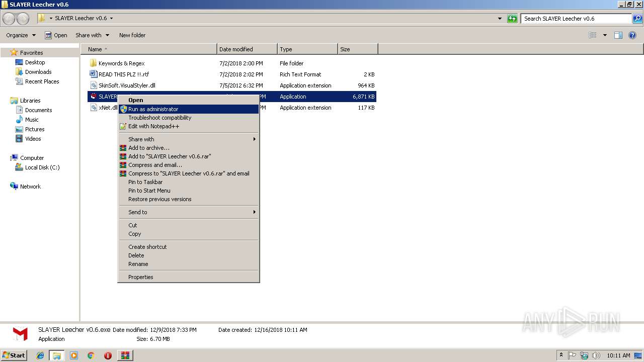Select Copy in the context menu
This screenshot has width=644, height=362.
point(189,234)
